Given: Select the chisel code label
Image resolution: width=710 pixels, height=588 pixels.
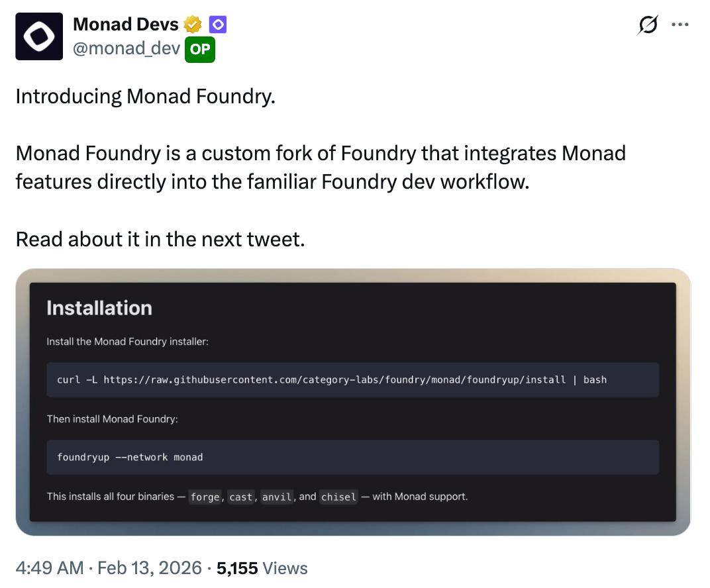Looking at the screenshot, I should [339, 497].
